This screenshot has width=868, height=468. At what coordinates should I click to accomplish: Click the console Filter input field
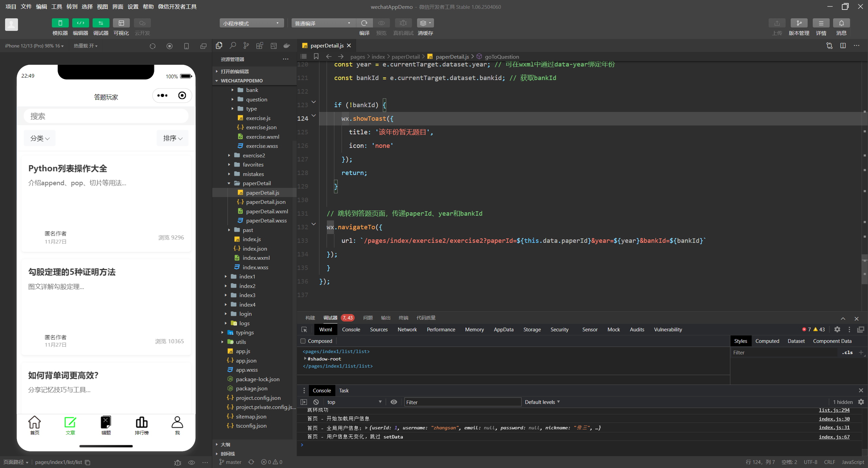point(462,402)
